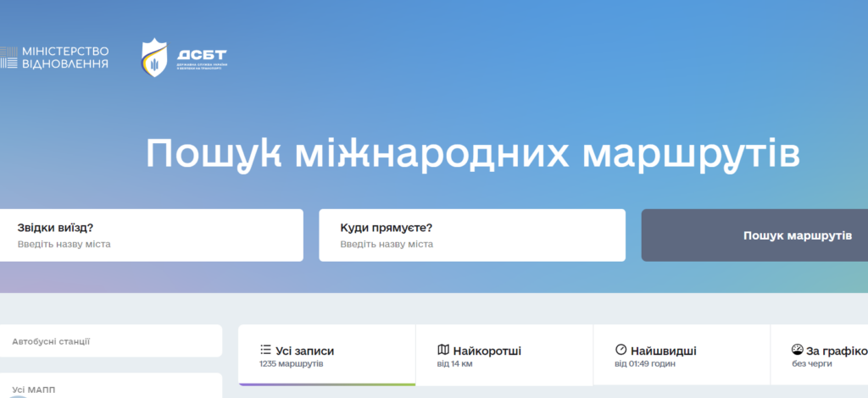868x398 pixels.
Task: Focus the Куди прямуєте? destination city field
Action: pyautogui.click(x=472, y=235)
